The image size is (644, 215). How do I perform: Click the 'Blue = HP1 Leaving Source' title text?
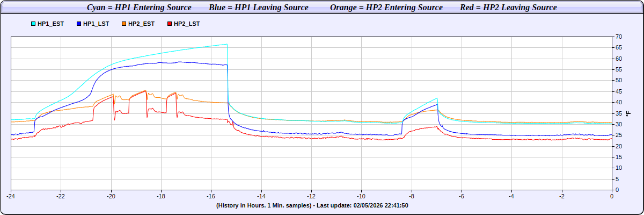click(x=259, y=8)
